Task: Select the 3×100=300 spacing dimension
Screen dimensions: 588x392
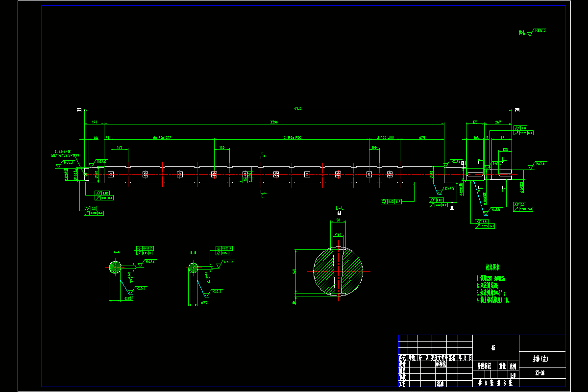Action: pyautogui.click(x=386, y=138)
